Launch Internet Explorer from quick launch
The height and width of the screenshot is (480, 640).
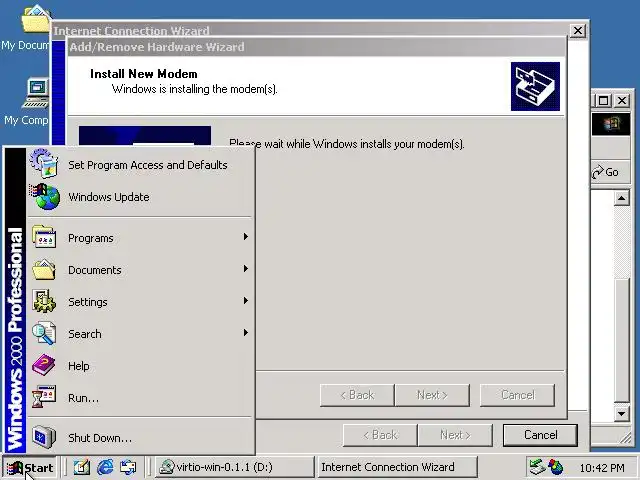[x=105, y=467]
